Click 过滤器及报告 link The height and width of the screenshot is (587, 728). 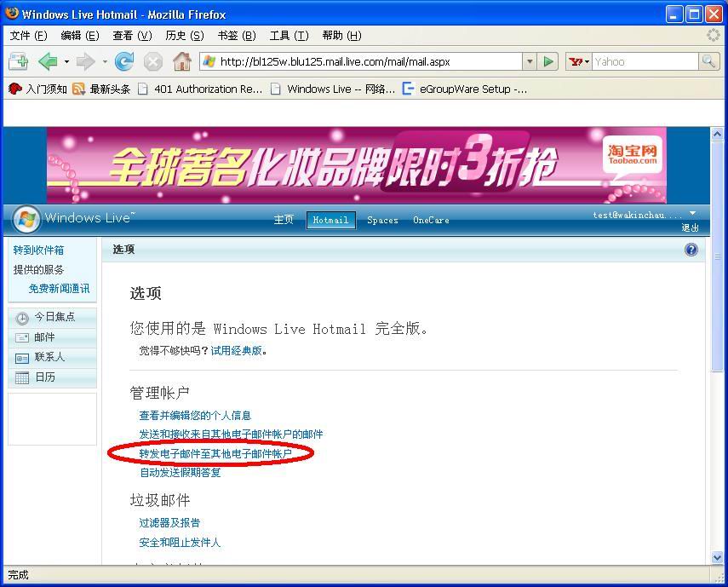click(x=169, y=523)
